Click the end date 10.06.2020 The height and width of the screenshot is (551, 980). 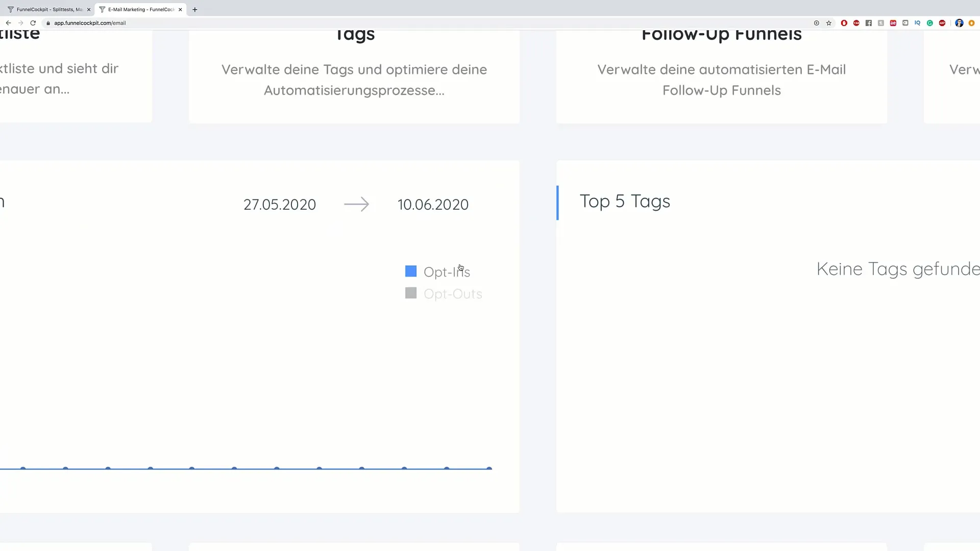pos(433,205)
